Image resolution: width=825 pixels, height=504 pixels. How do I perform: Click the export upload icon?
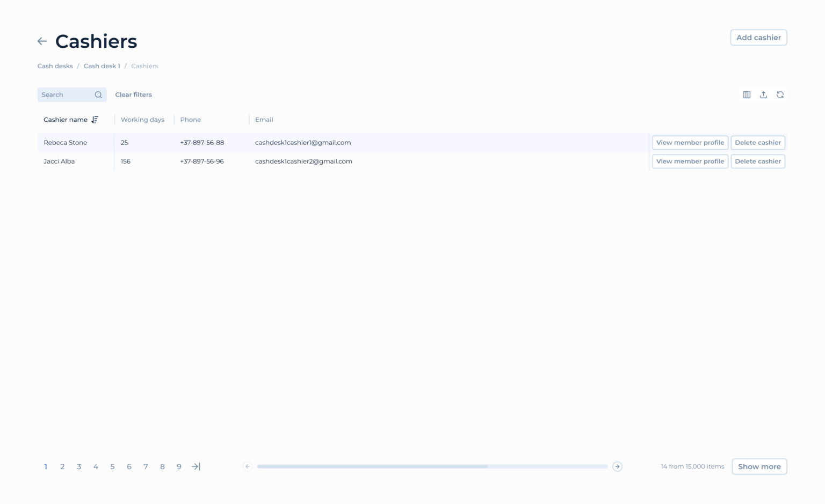pos(763,95)
